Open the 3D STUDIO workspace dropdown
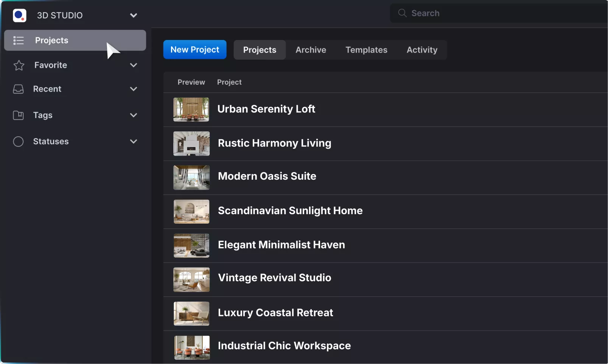 133,16
